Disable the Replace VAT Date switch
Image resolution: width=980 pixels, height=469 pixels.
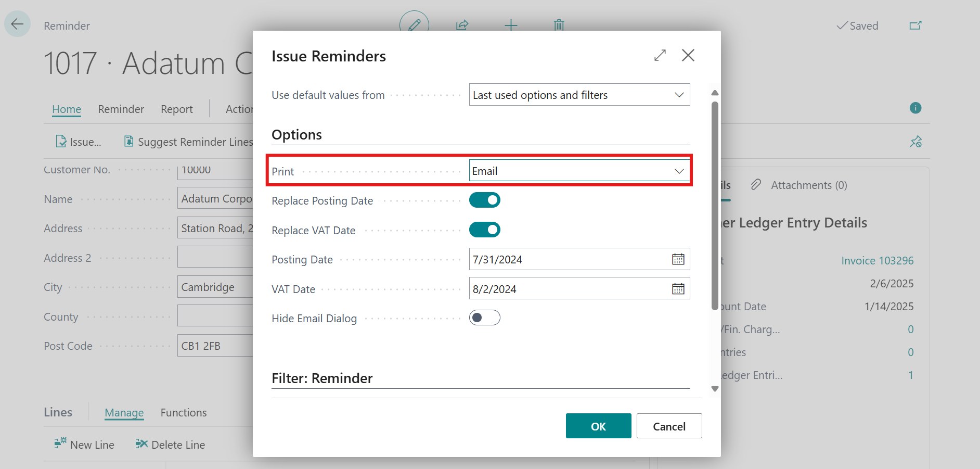[x=484, y=230]
